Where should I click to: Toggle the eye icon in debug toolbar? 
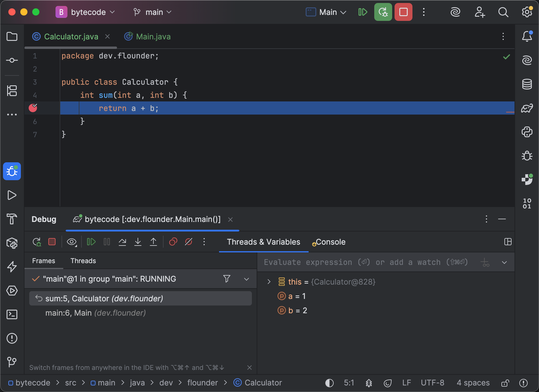pos(72,242)
